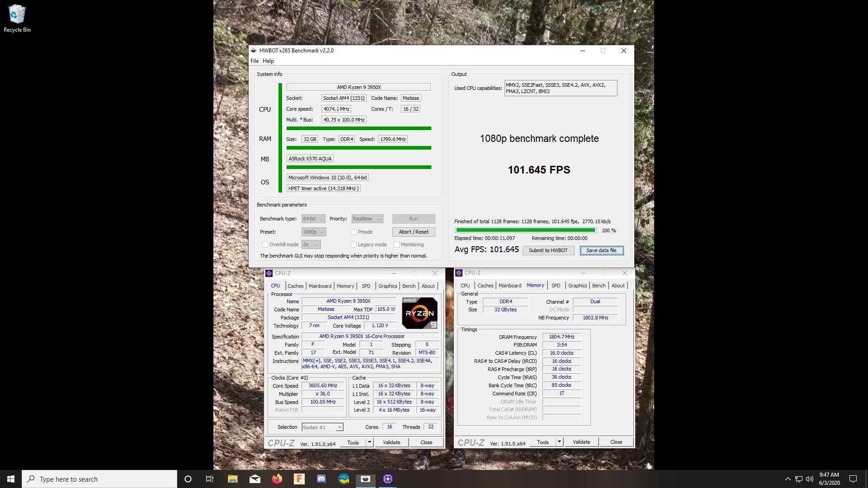Expand Tools arrow in right CPU-Z window
The image size is (868, 488).
pos(559,442)
